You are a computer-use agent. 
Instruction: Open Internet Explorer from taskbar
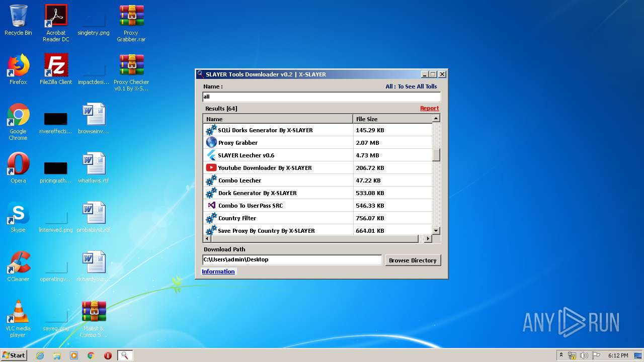40,355
